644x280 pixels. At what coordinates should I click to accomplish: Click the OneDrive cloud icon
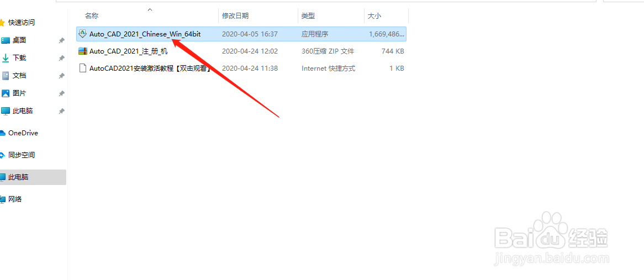pyautogui.click(x=2, y=133)
